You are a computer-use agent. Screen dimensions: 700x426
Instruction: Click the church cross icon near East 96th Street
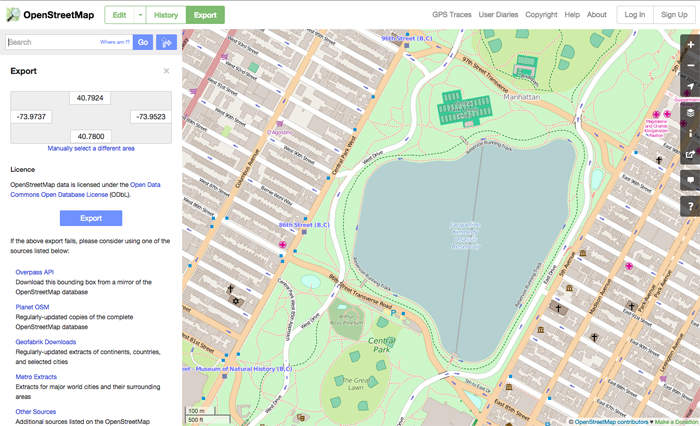pos(658,159)
